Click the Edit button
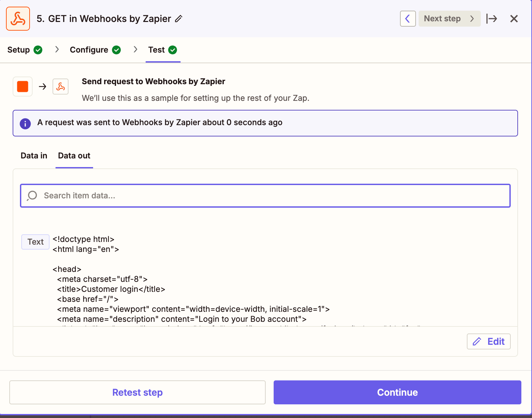Viewport: 532px width, 418px height. (x=488, y=341)
